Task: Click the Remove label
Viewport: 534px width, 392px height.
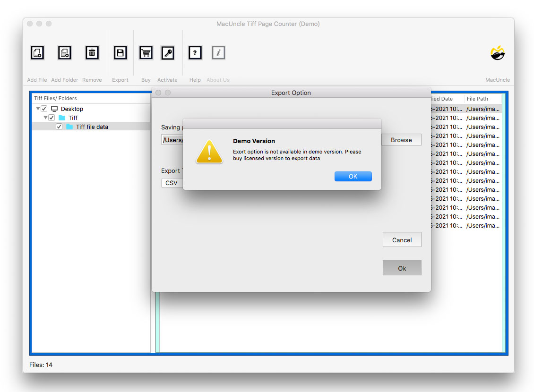Action: pyautogui.click(x=92, y=80)
